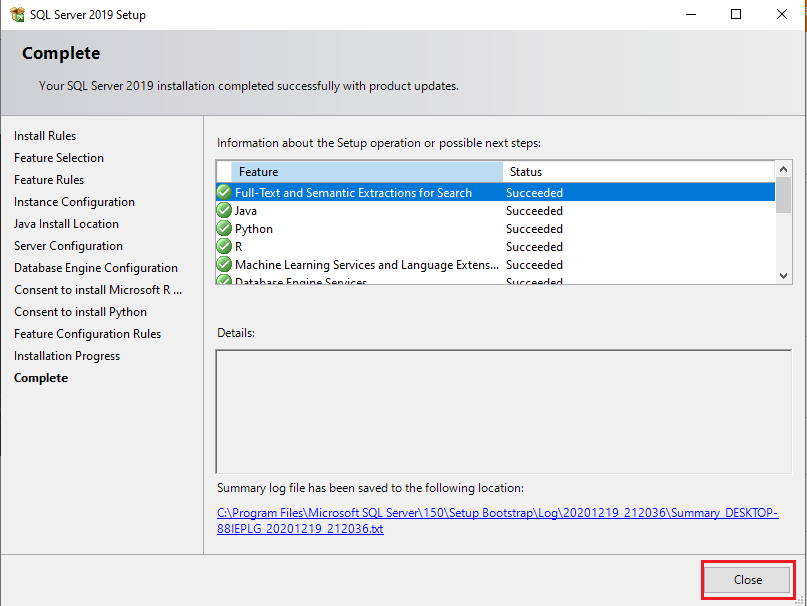807x606 pixels.
Task: Click the scroll down arrow of feature list
Action: 781,274
